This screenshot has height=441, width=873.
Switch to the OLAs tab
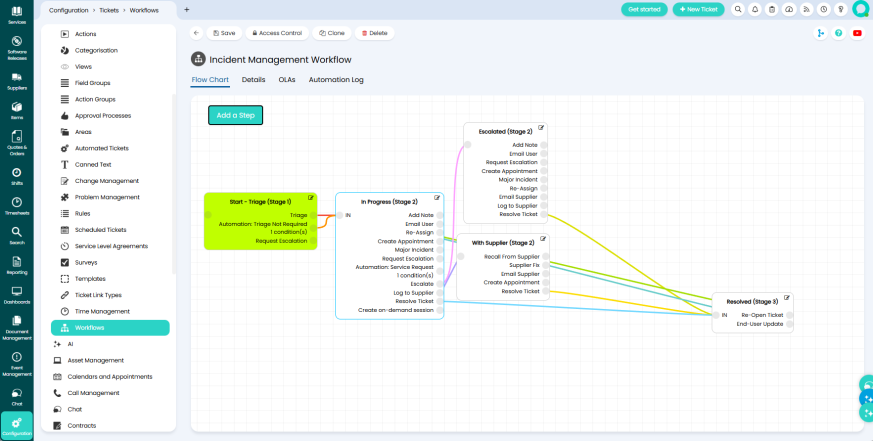click(287, 80)
